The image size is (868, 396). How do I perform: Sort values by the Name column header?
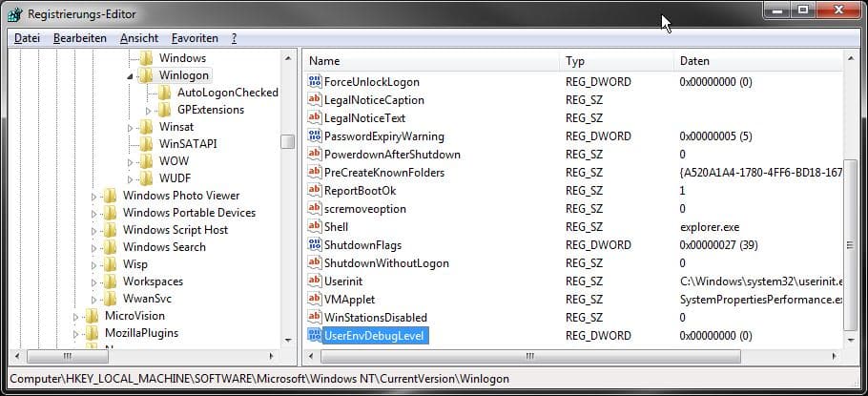(432, 61)
